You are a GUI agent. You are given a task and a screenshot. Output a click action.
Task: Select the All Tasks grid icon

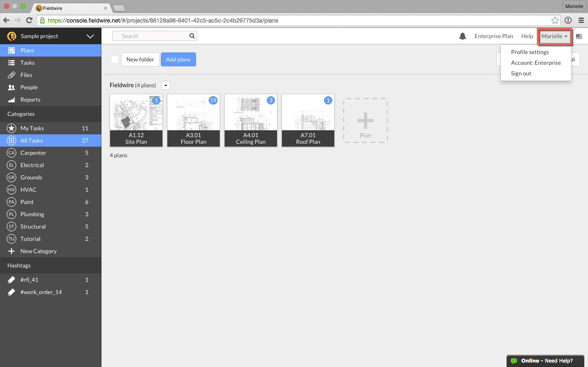[11, 140]
